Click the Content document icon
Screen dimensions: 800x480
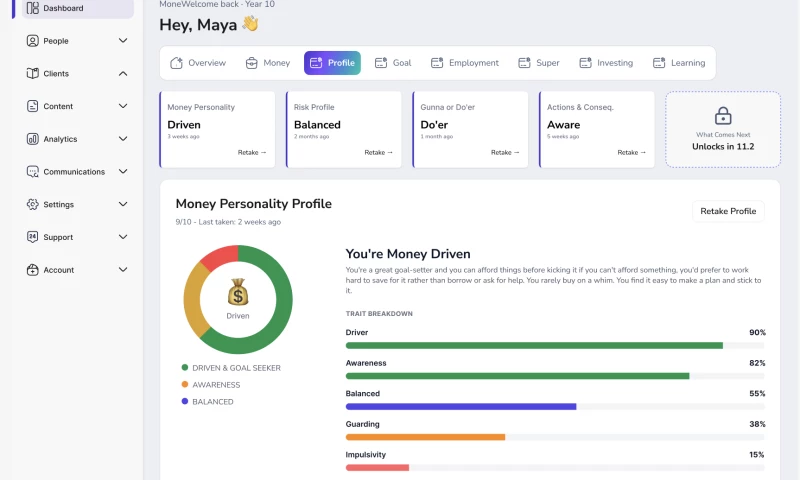[33, 106]
